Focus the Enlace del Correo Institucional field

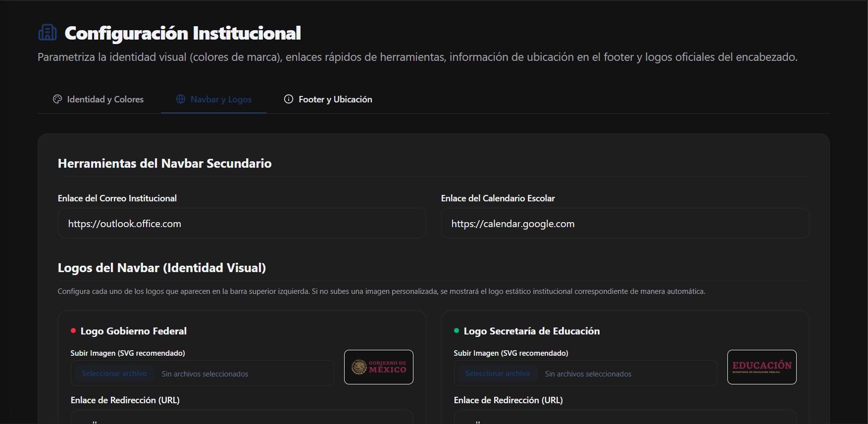pyautogui.click(x=242, y=224)
